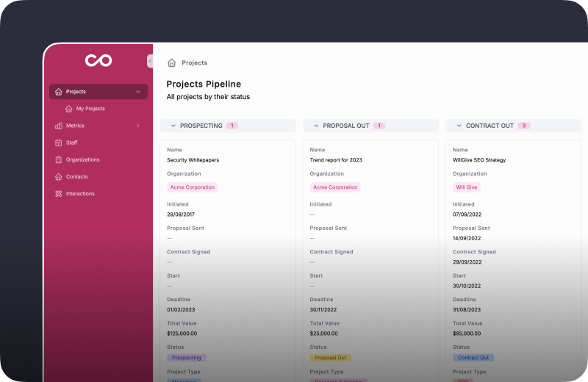Screen dimensions: 588x382
Task: Click the deadline 01/02/2023
Action: pos(181,310)
